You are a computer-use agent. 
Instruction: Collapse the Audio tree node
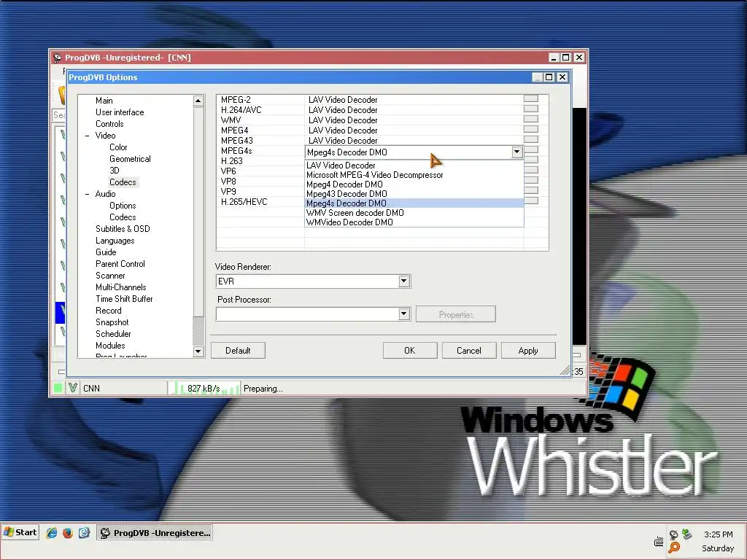(x=88, y=194)
